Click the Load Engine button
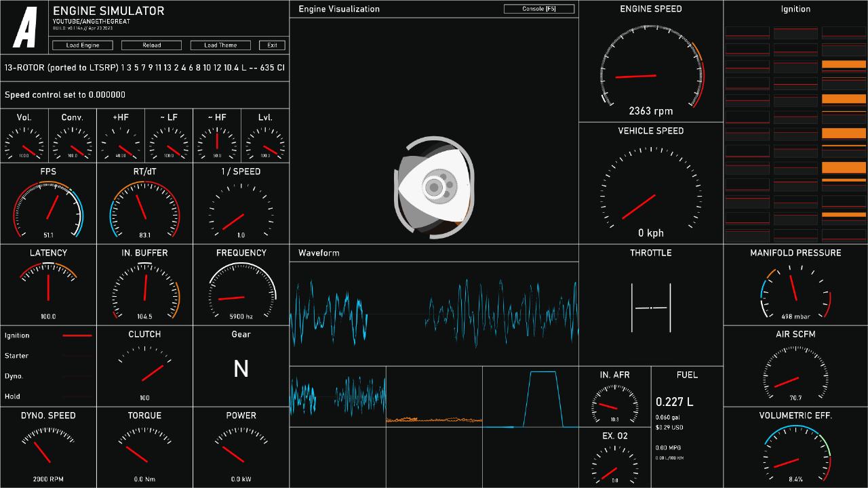 click(x=83, y=45)
